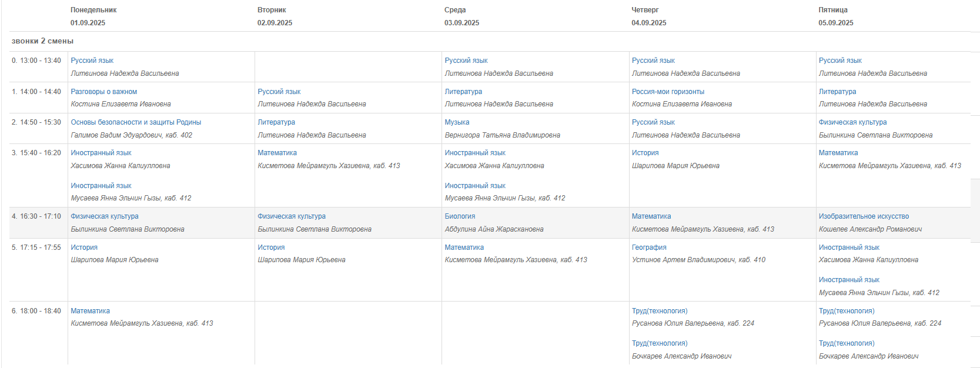The height and width of the screenshot is (368, 980).
Task: Select Tuesday's "Физическая культура" link
Action: coord(292,216)
